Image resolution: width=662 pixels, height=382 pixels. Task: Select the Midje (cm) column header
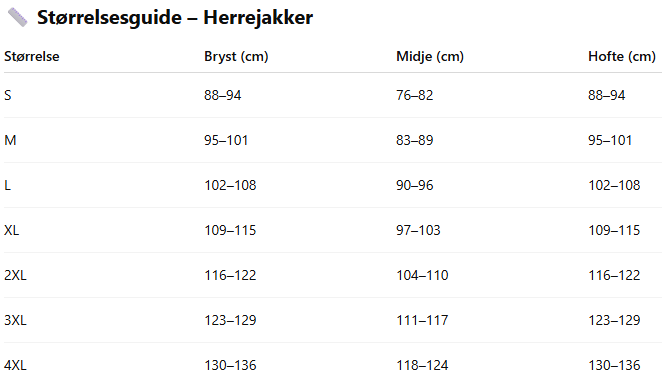(x=430, y=56)
